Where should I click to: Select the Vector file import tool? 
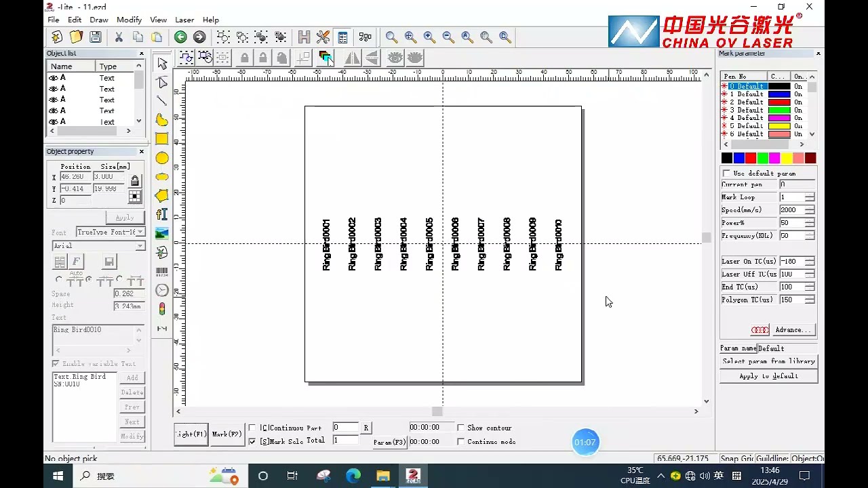click(x=162, y=253)
